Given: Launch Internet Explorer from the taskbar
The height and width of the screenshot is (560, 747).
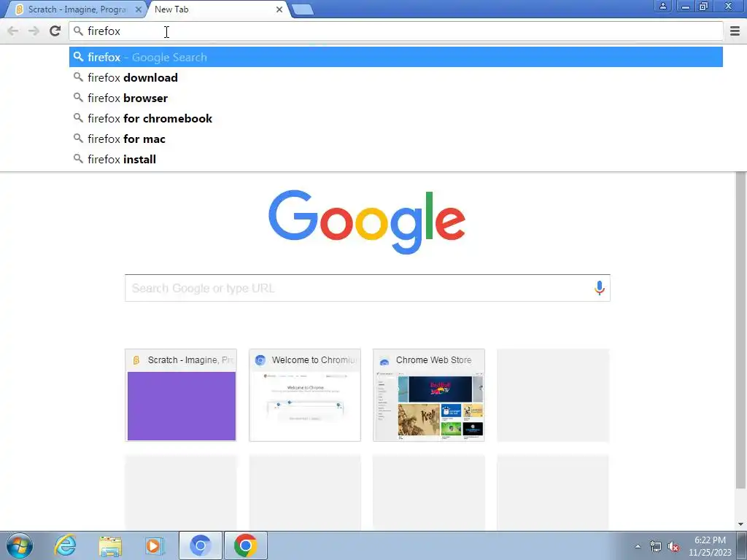Looking at the screenshot, I should coord(65,545).
